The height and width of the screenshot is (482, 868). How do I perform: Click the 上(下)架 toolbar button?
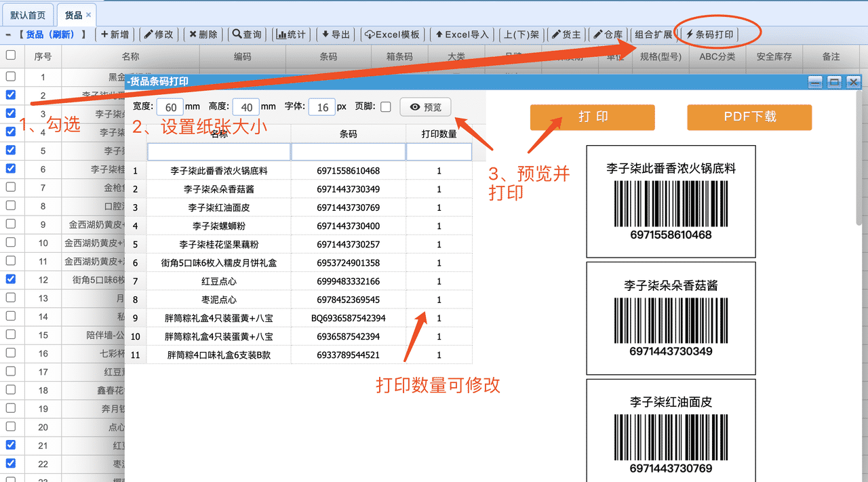click(521, 35)
